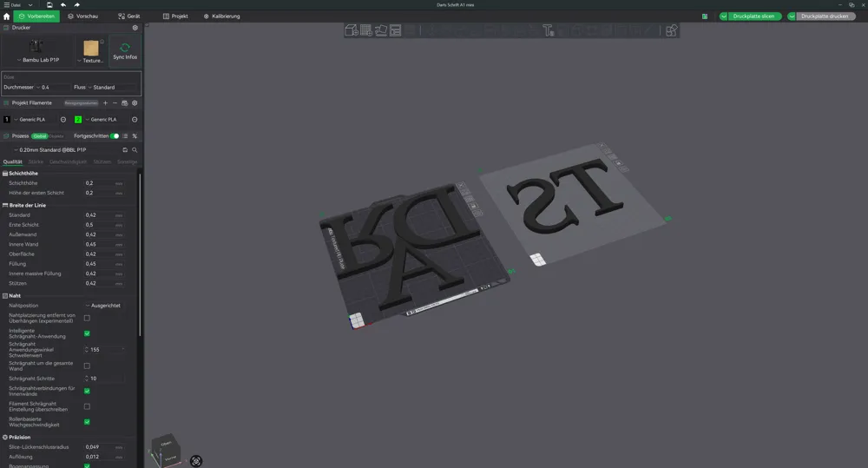Viewport: 868px width, 468px height.
Task: Click the Add plate grid toolbar icon
Action: (366, 30)
